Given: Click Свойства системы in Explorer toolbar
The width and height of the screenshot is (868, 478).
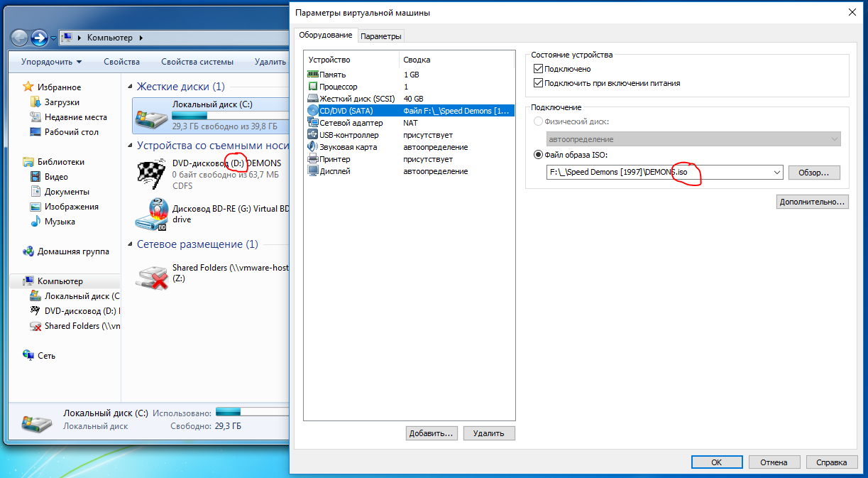Looking at the screenshot, I should point(197,62).
